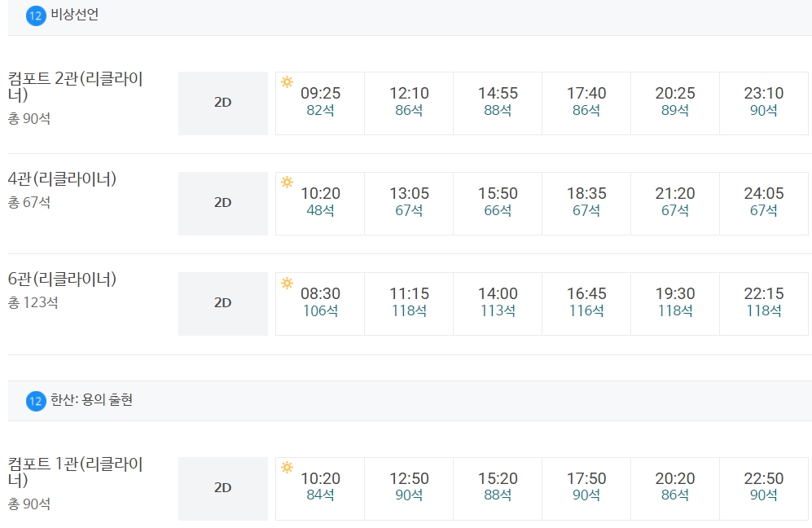Click the 2D format label for 6관
The height and width of the screenshot is (528, 812).
tap(222, 304)
